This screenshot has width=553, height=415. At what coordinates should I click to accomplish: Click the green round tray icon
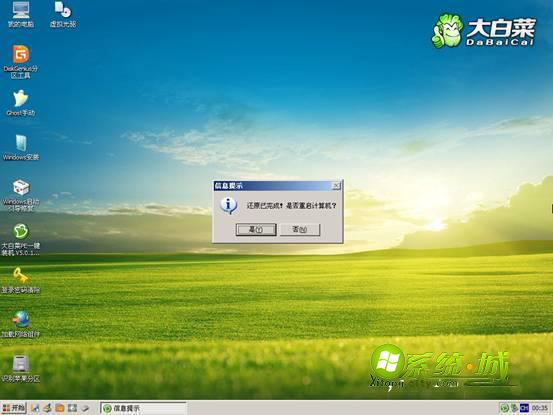coord(504,408)
